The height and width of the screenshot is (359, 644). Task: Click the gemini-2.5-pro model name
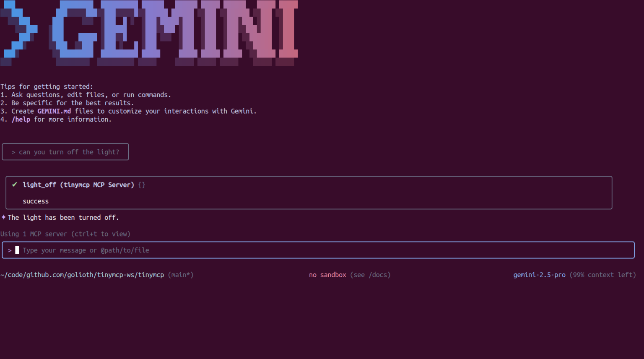[x=539, y=275]
